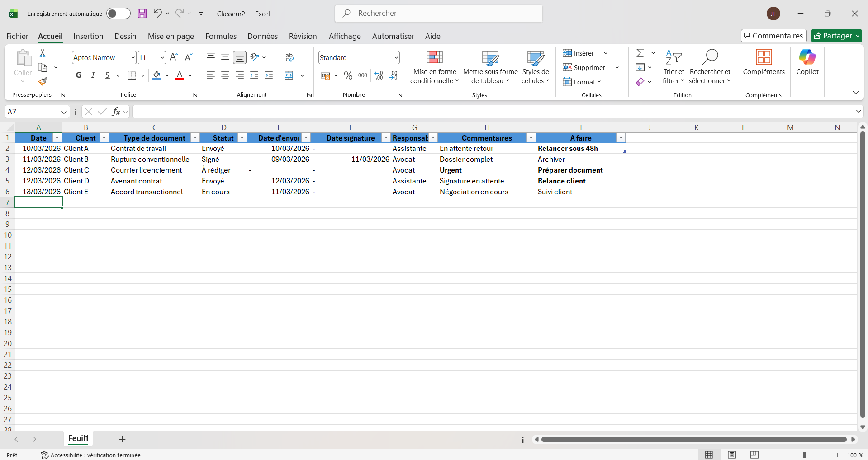Click the Save disk icon
868x460 pixels.
tap(142, 14)
